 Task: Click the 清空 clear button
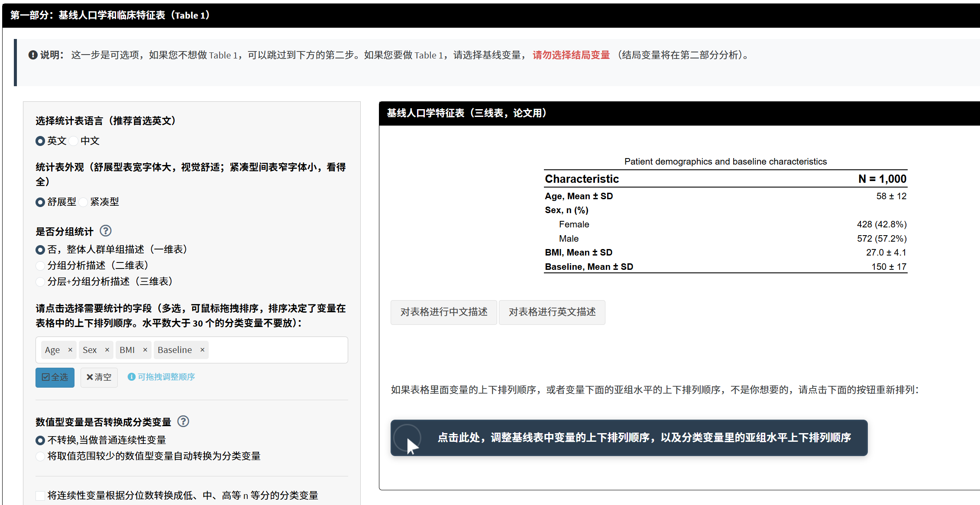click(99, 377)
